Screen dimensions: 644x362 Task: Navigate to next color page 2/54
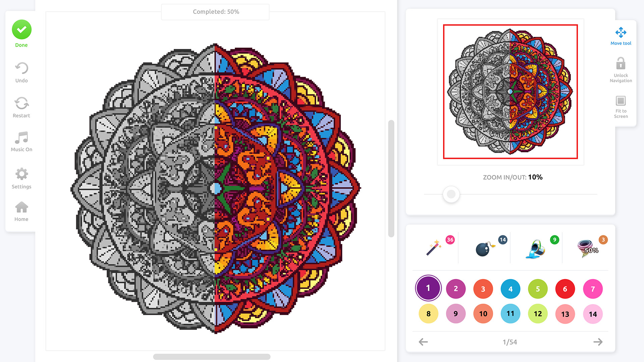point(598,342)
